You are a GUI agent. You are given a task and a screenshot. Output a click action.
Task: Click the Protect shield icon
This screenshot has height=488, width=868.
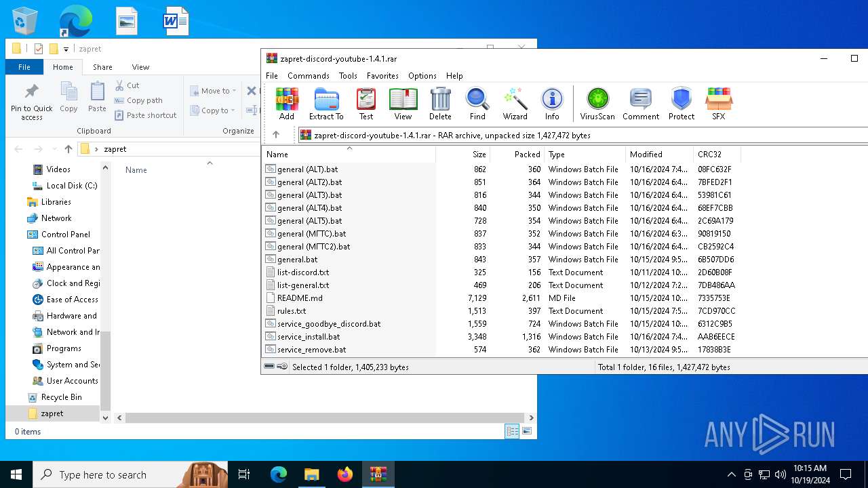click(681, 104)
